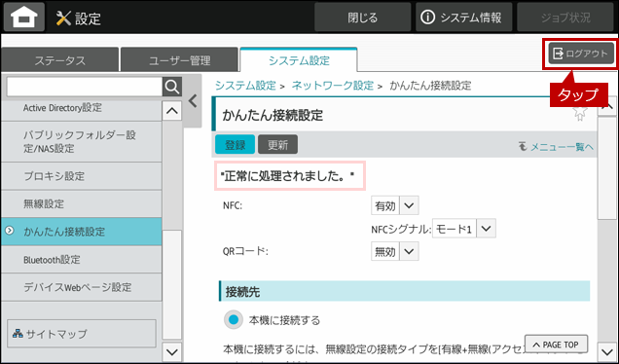Click the sidebar search input field
This screenshot has height=364, width=619.
click(85, 87)
